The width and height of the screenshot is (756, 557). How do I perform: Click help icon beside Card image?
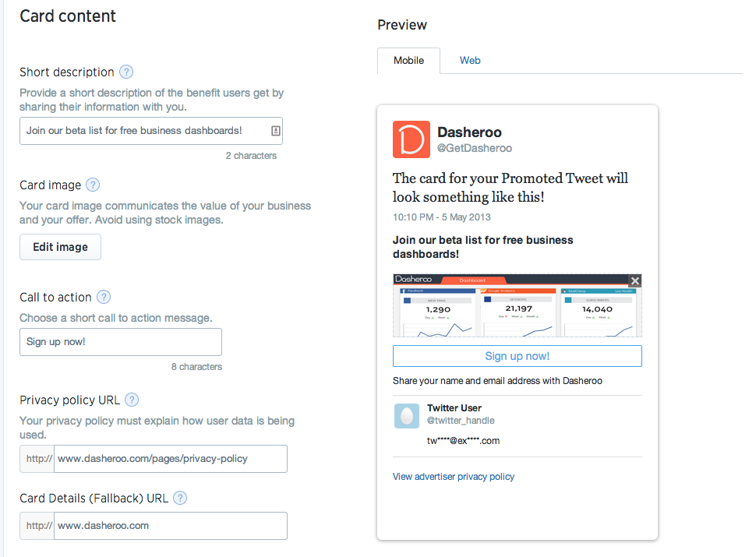(x=93, y=185)
